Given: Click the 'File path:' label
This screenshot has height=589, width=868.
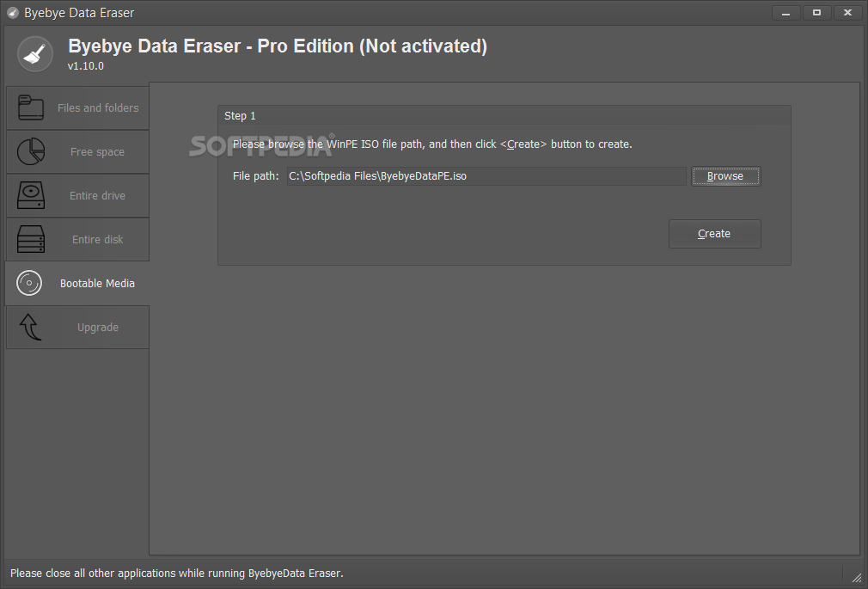Looking at the screenshot, I should point(256,176).
